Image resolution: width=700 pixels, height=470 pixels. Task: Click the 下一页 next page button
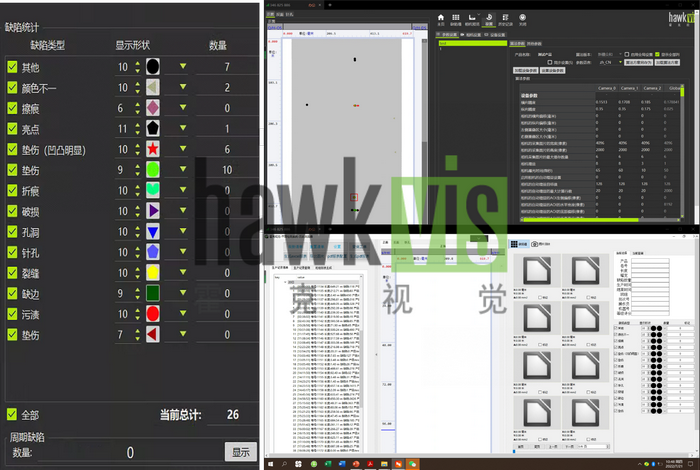pos(569,446)
